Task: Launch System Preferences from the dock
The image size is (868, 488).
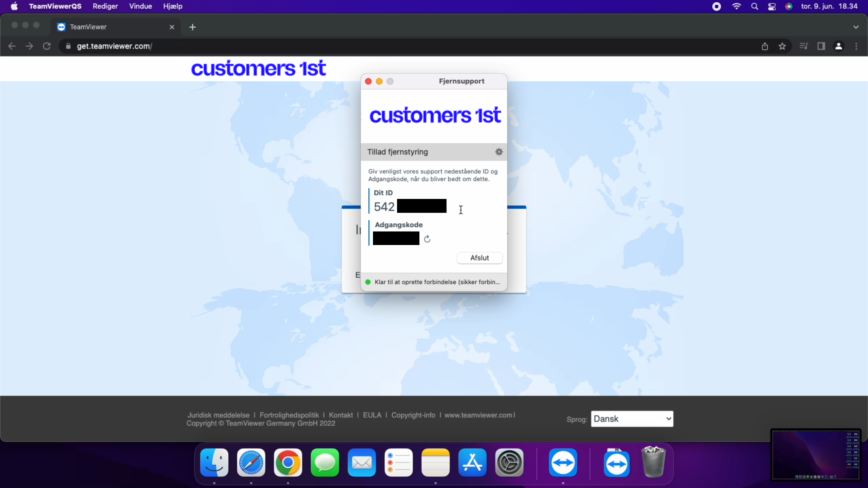Action: (509, 463)
